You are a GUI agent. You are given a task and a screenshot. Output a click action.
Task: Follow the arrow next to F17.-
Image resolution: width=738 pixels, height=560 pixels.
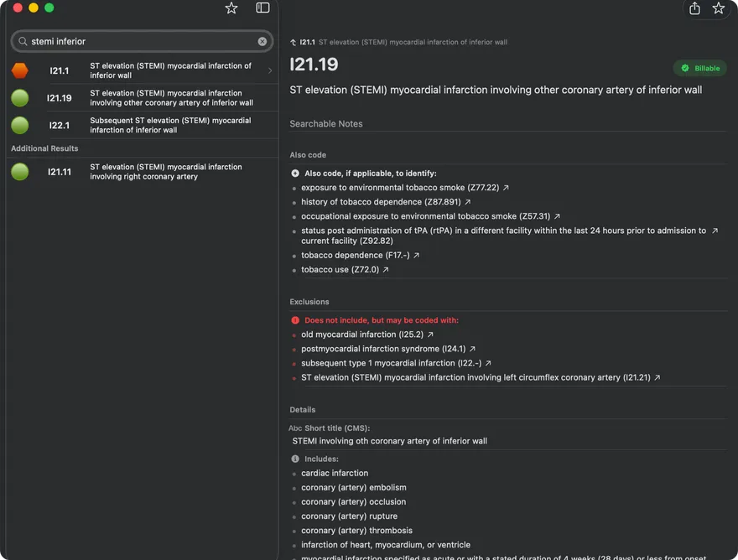(x=416, y=256)
